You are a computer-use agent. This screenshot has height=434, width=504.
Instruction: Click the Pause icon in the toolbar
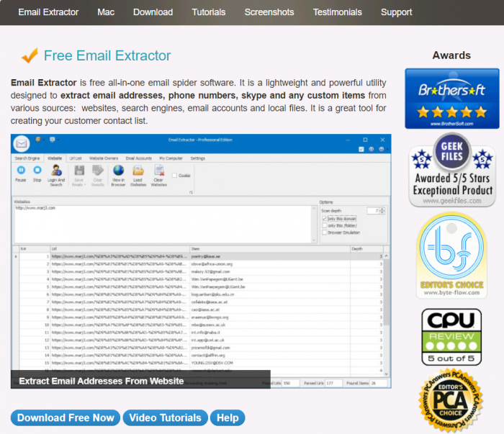(x=21, y=170)
